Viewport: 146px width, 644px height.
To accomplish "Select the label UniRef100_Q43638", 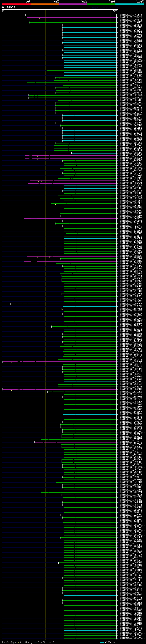I will pos(131,90).
